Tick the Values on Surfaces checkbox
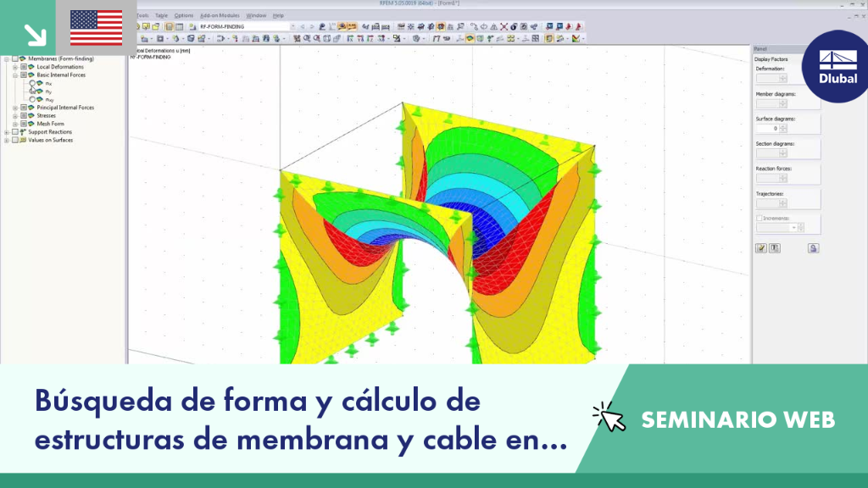 click(x=15, y=140)
